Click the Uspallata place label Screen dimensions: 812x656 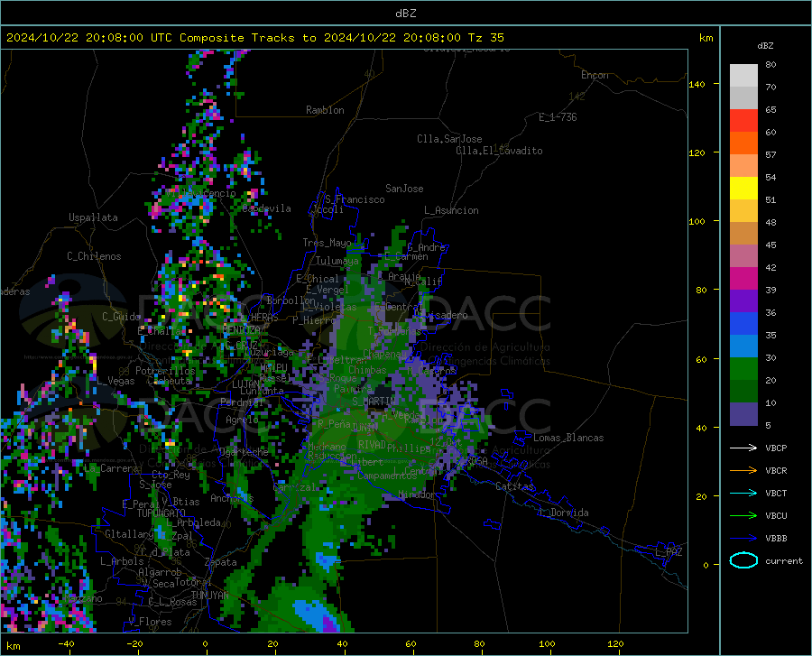click(93, 217)
